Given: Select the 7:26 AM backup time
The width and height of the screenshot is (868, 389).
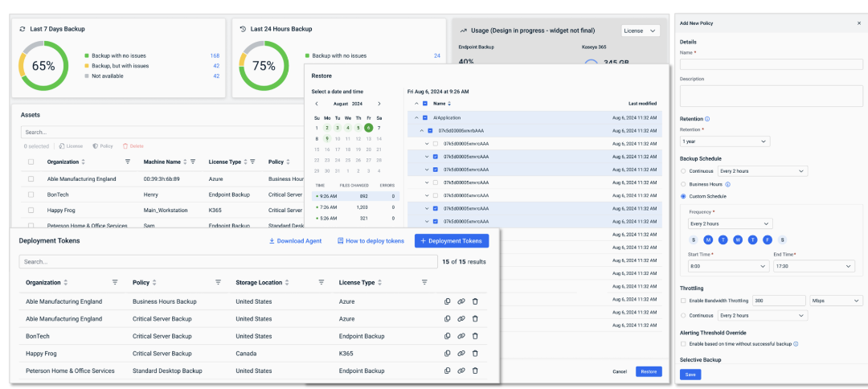Looking at the screenshot, I should pos(356,207).
